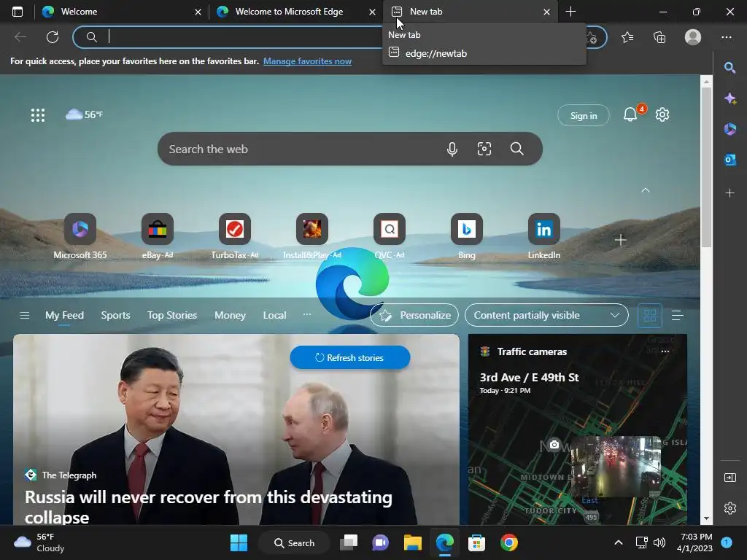Open sidebar Discover sparkle icon
Viewport: 747px width, 560px height.
click(729, 98)
